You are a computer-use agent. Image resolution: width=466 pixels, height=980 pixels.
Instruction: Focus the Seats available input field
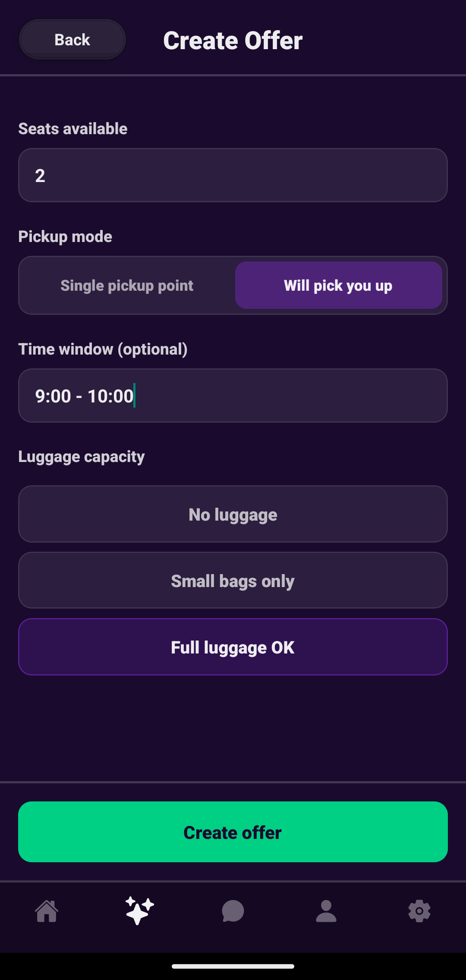pos(233,176)
